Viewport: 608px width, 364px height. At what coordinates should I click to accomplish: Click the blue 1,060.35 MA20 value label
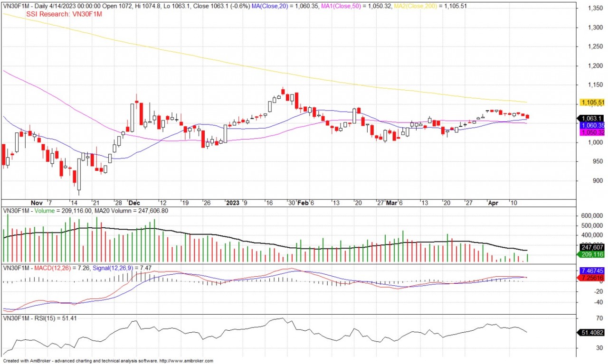pyautogui.click(x=592, y=125)
